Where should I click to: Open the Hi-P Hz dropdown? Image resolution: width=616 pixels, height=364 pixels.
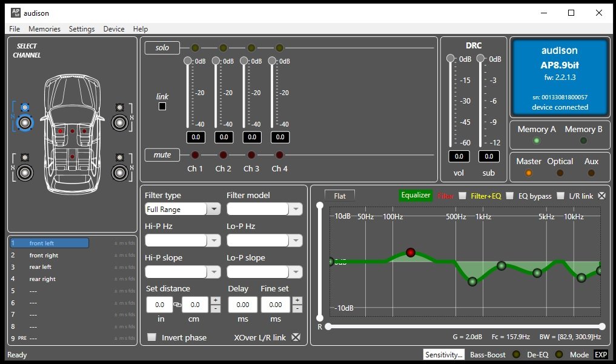click(214, 240)
